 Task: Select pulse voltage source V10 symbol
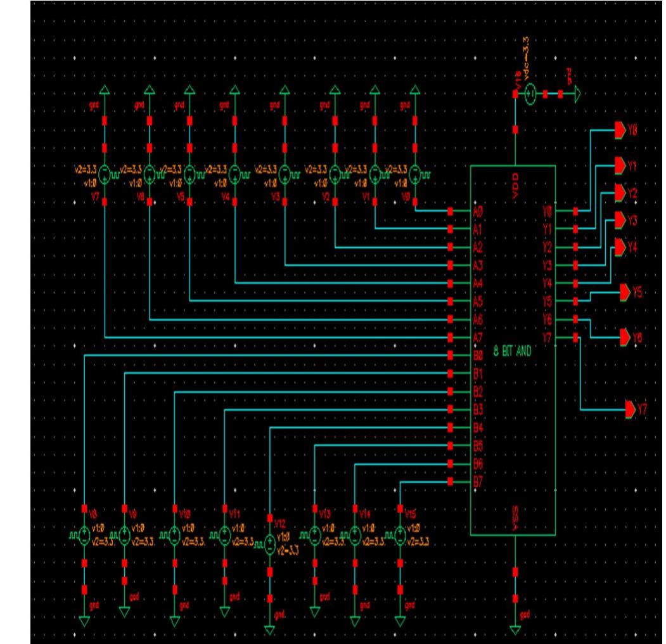pyautogui.click(x=174, y=535)
